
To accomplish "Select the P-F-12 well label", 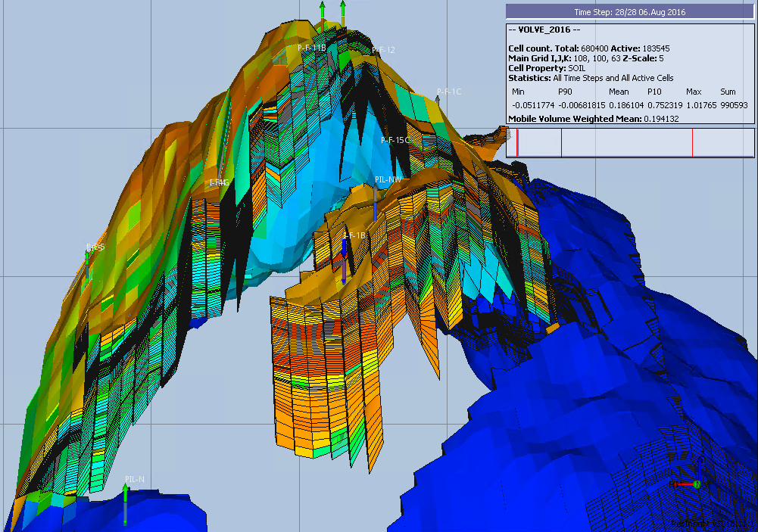I will tap(383, 50).
